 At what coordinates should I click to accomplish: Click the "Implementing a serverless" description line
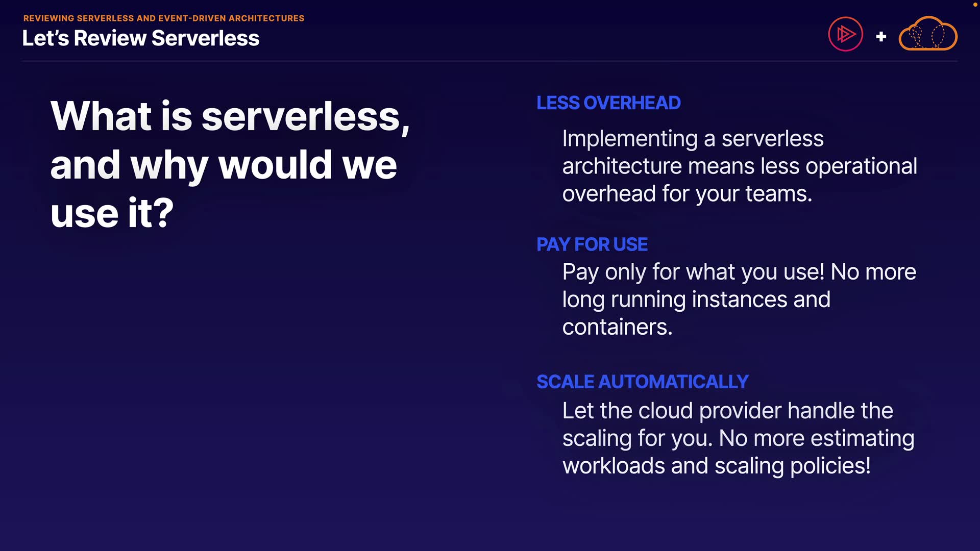coord(693,139)
